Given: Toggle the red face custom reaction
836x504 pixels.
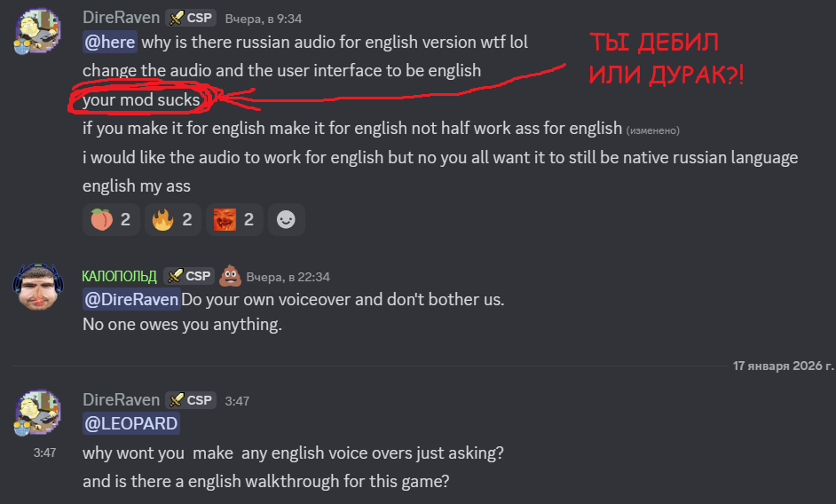Looking at the screenshot, I should (x=234, y=219).
